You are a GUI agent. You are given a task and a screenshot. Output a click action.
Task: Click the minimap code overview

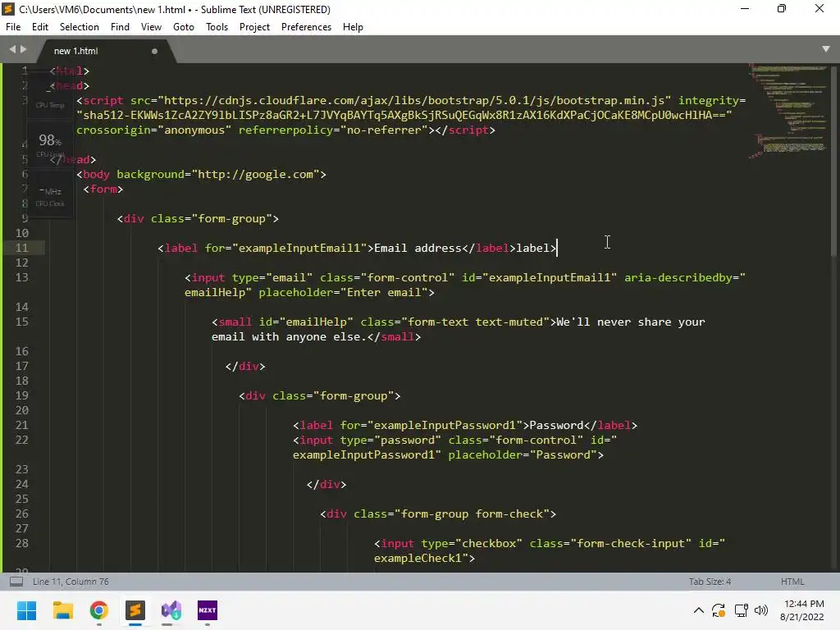(787, 111)
